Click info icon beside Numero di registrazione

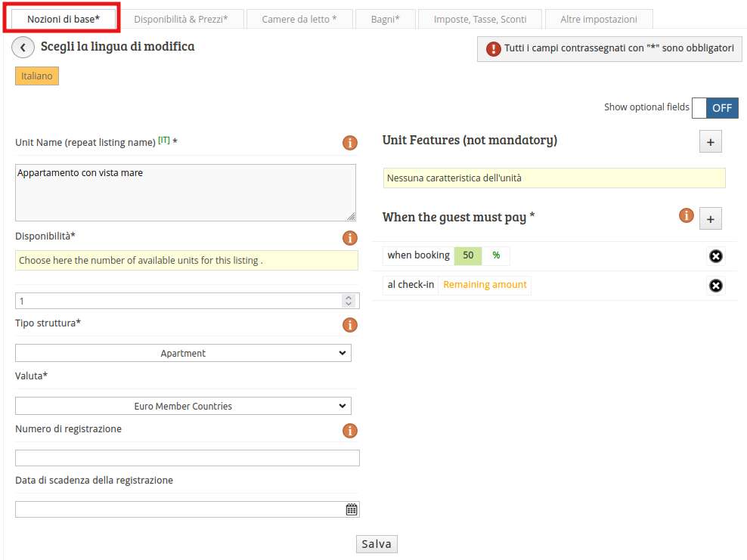tap(349, 431)
